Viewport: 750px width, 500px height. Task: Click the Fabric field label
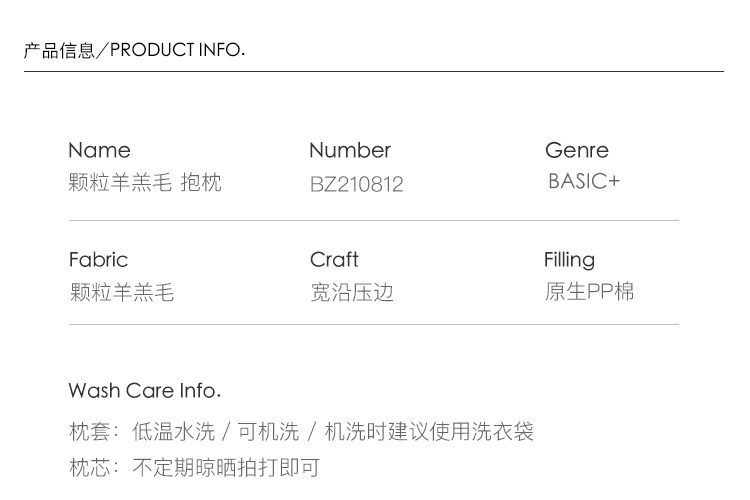98,260
